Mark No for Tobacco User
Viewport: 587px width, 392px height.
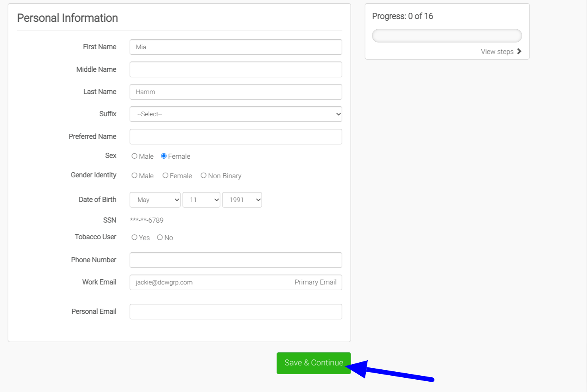click(160, 238)
